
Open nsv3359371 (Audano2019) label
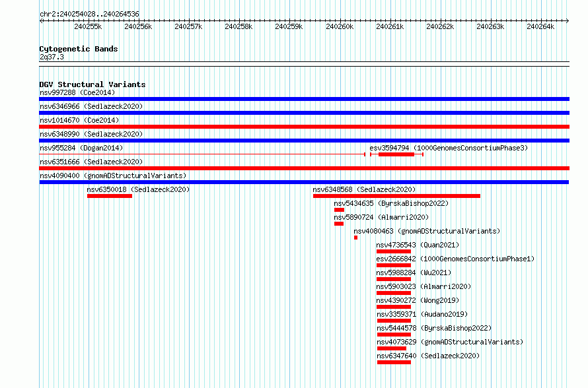point(422,314)
